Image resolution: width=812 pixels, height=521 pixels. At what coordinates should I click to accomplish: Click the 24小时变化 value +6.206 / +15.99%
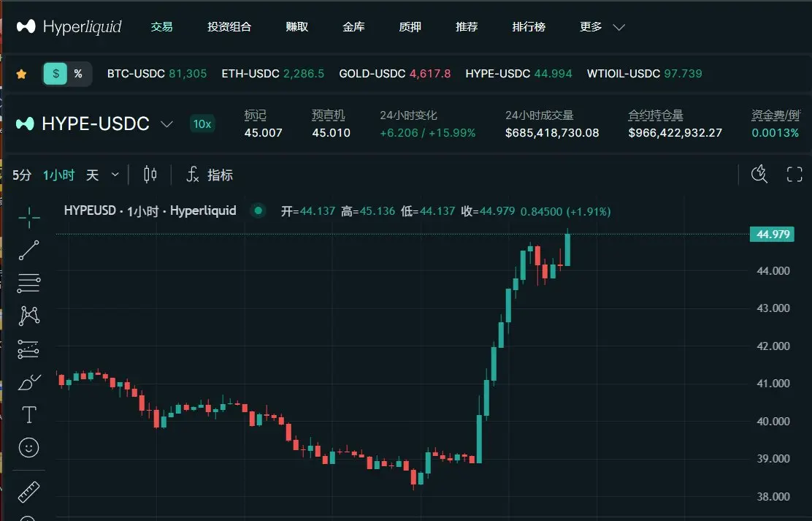(427, 133)
